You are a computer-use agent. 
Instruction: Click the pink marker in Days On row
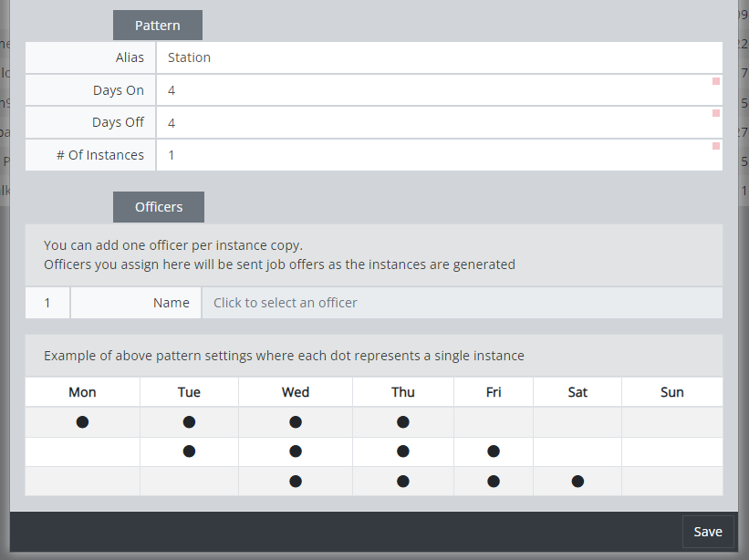[716, 81]
